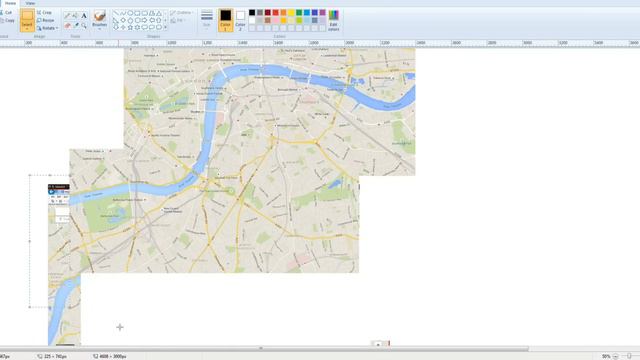Expand the Shapes gallery more arrow
The height and width of the screenshot is (360, 640).
pyautogui.click(x=165, y=27)
